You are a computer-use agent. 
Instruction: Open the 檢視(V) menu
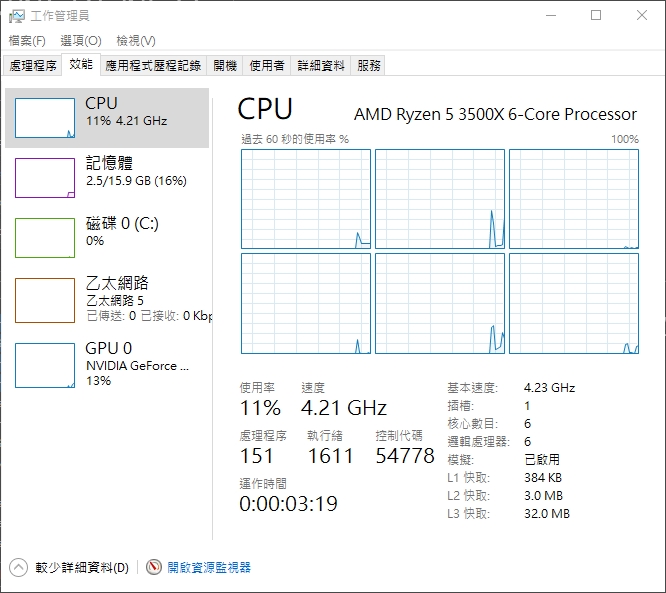136,41
